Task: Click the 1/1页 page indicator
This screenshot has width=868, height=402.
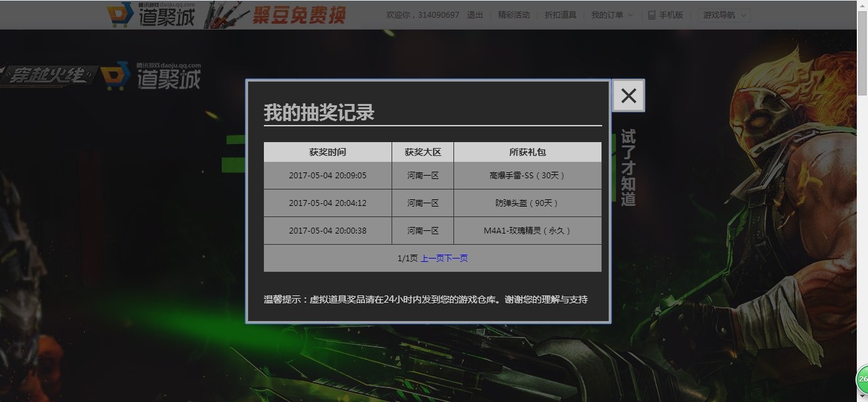Action: [x=407, y=259]
